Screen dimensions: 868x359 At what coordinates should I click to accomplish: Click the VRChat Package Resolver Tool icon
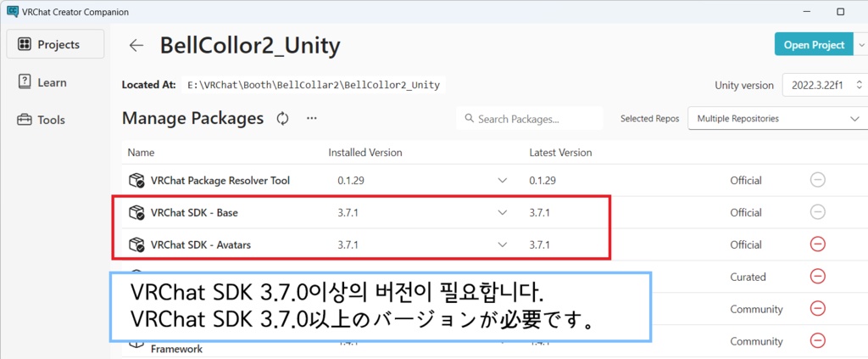(x=135, y=180)
